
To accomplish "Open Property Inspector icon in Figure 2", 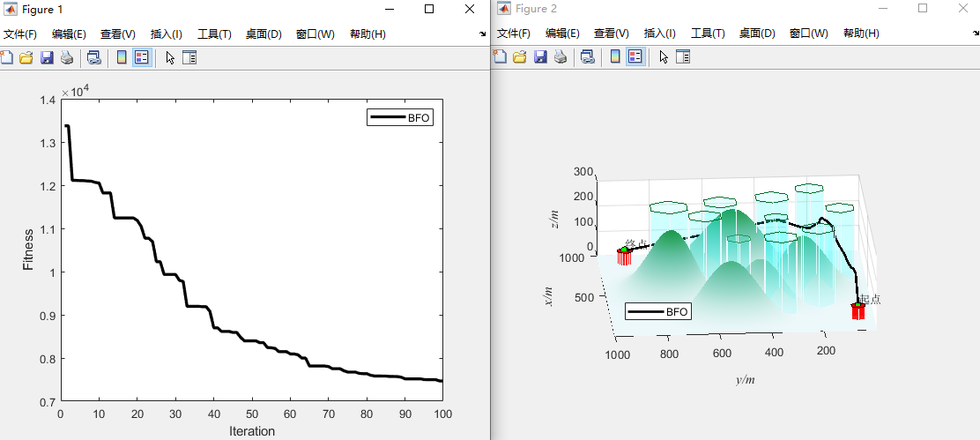I will (x=683, y=57).
